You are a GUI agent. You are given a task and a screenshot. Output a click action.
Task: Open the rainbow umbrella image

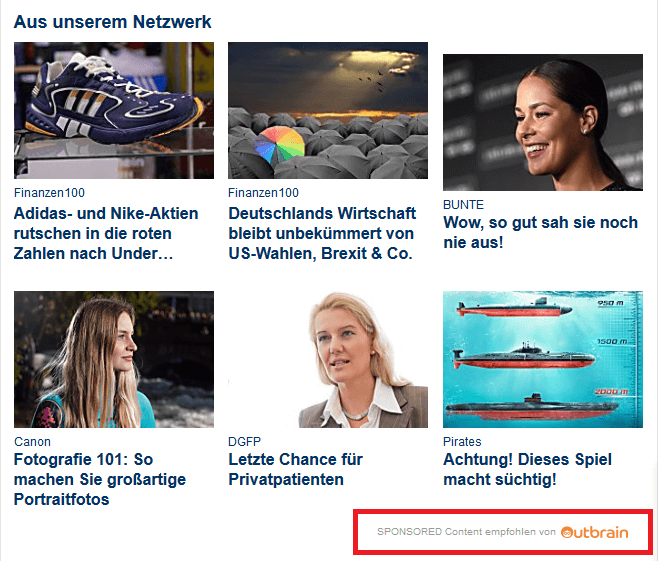[x=328, y=110]
